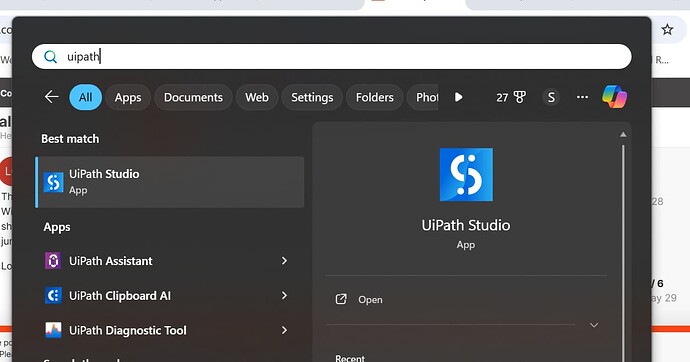Show more filters with the play arrow
The height and width of the screenshot is (362, 690).
coord(459,97)
